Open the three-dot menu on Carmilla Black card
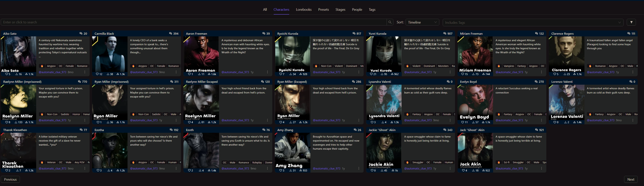The image size is (644, 186). (176, 72)
